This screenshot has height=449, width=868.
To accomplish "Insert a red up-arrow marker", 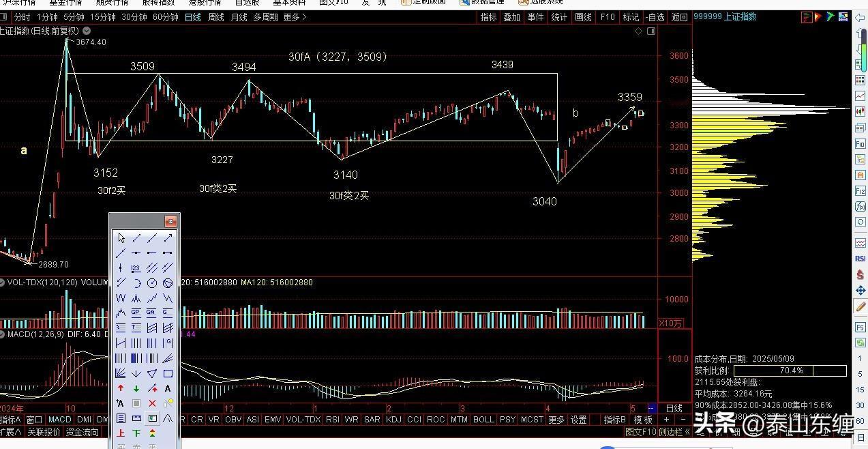I will [121, 388].
